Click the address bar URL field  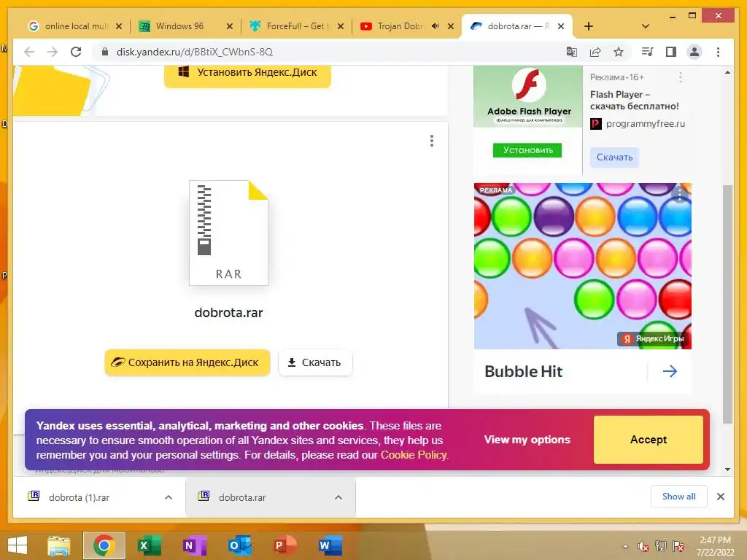tap(194, 52)
